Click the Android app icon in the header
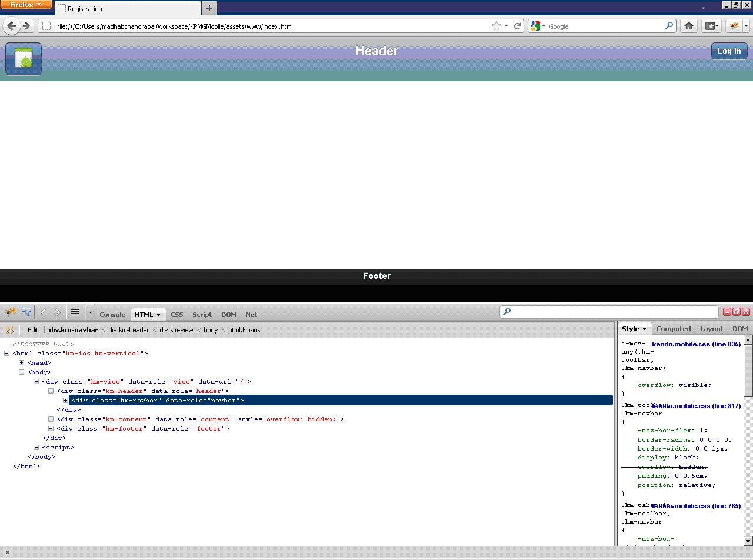The image size is (753, 560). 24,59
